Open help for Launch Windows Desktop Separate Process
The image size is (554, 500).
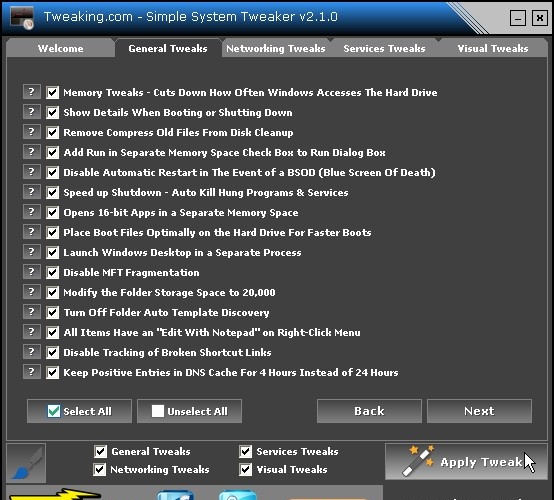(31, 252)
